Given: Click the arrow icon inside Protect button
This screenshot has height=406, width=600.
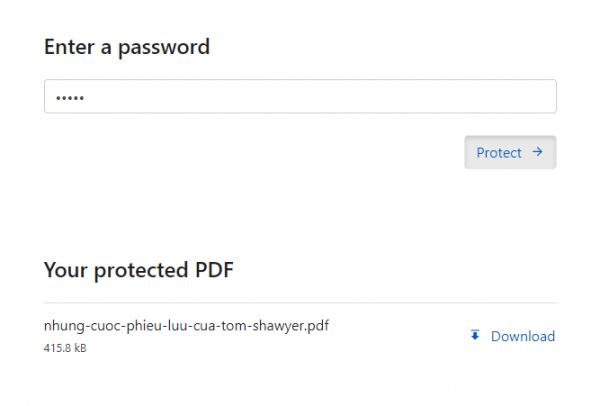Looking at the screenshot, I should click(x=537, y=152).
